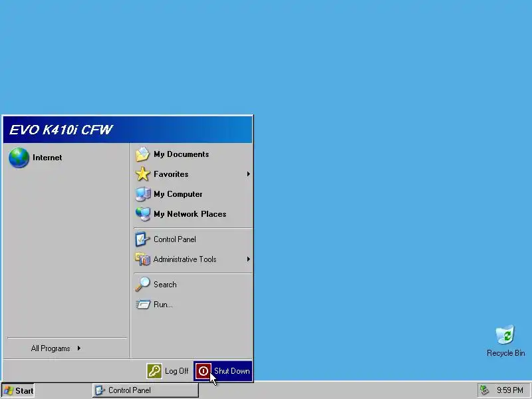The width and height of the screenshot is (532, 399).
Task: Click the Run dialog icon
Action: coord(143,305)
